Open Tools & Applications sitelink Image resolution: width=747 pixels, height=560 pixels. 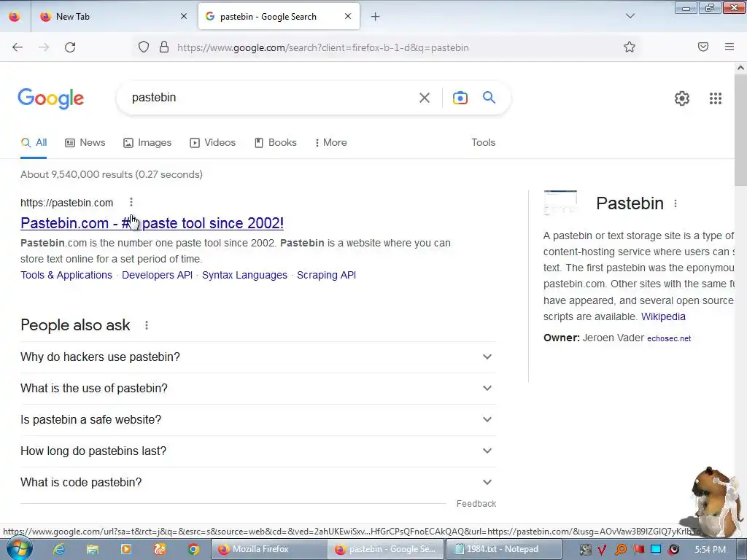pyautogui.click(x=66, y=275)
